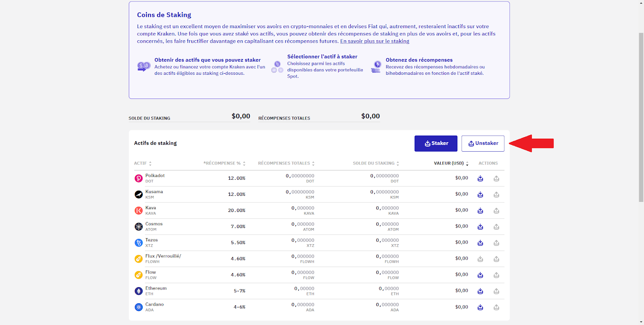Click the SOLDE DU STAKING $0,00 value
This screenshot has width=644, height=325.
[x=241, y=116]
